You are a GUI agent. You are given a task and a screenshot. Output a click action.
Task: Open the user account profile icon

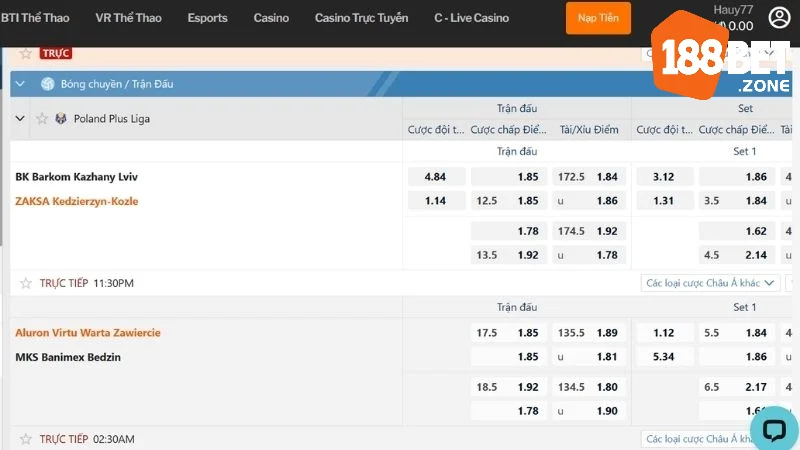tap(779, 18)
